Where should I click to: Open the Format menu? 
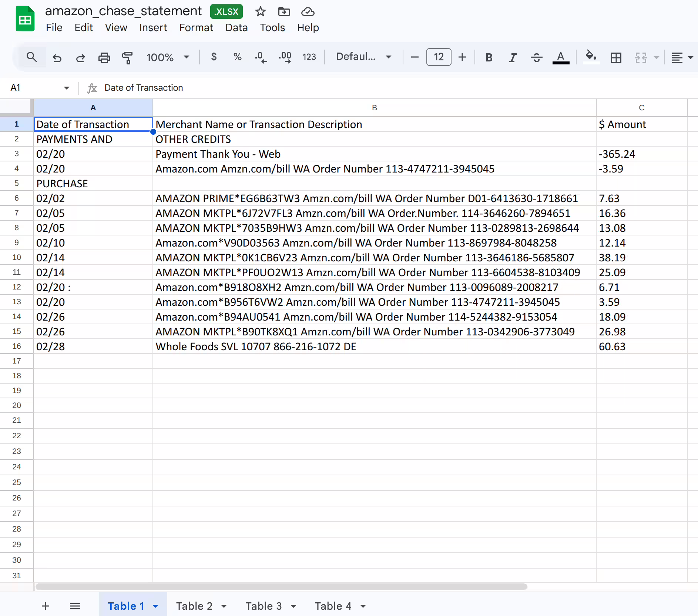(x=196, y=27)
